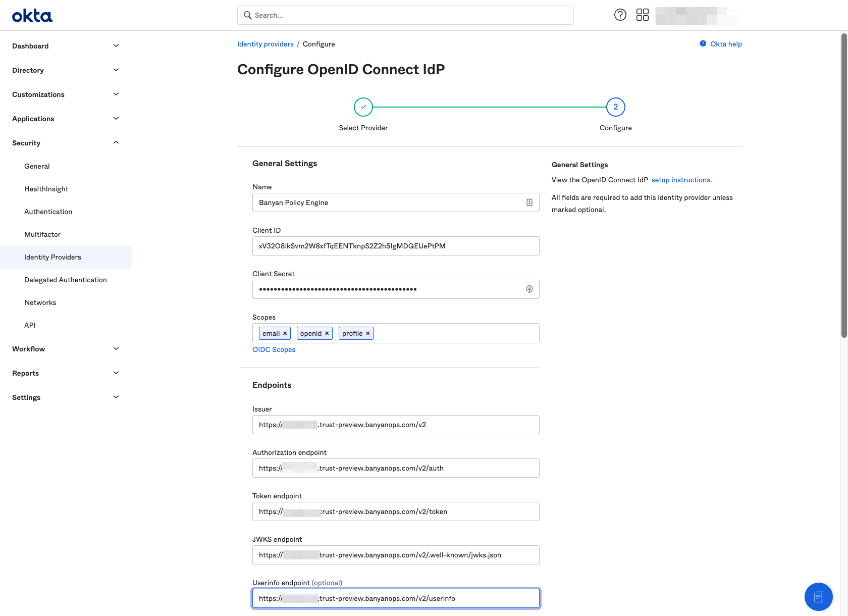This screenshot has height=616, width=848.
Task: Click the Okta logo
Action: pyautogui.click(x=32, y=16)
